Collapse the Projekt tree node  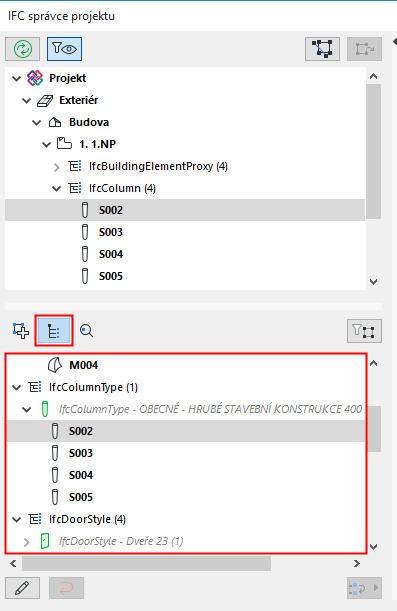coord(16,79)
